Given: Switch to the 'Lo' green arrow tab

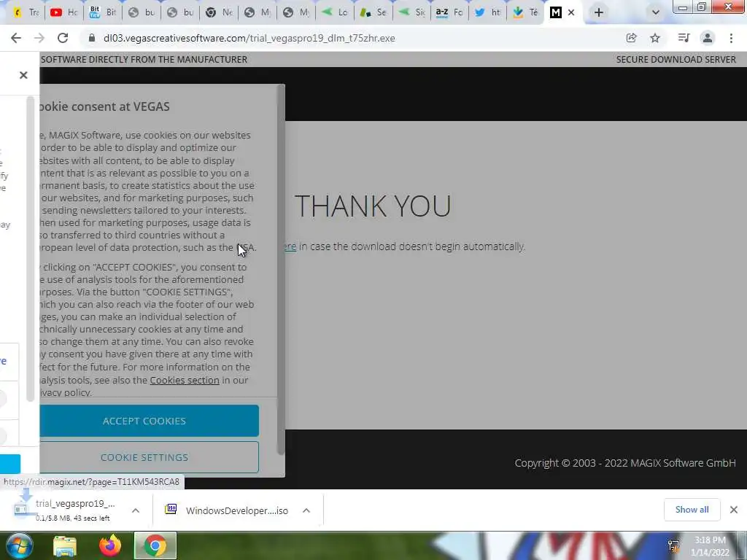Looking at the screenshot, I should tap(334, 13).
